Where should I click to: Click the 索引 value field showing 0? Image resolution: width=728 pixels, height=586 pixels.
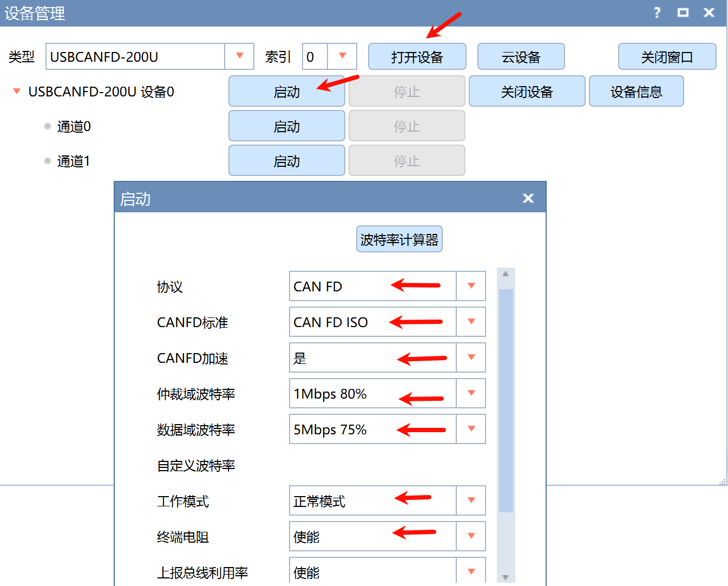(x=315, y=56)
